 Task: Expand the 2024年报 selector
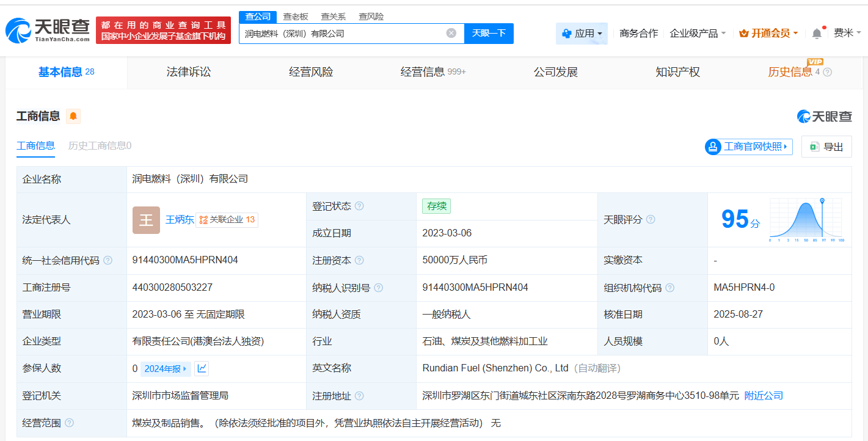pos(166,368)
